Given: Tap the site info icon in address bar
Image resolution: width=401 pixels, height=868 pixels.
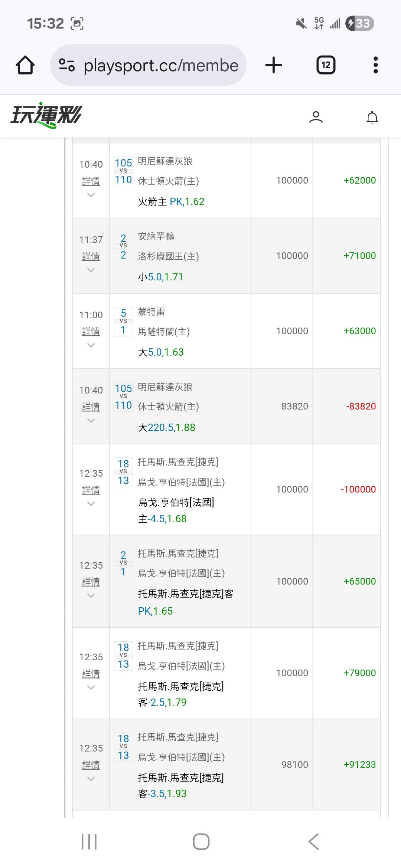Looking at the screenshot, I should click(x=67, y=65).
